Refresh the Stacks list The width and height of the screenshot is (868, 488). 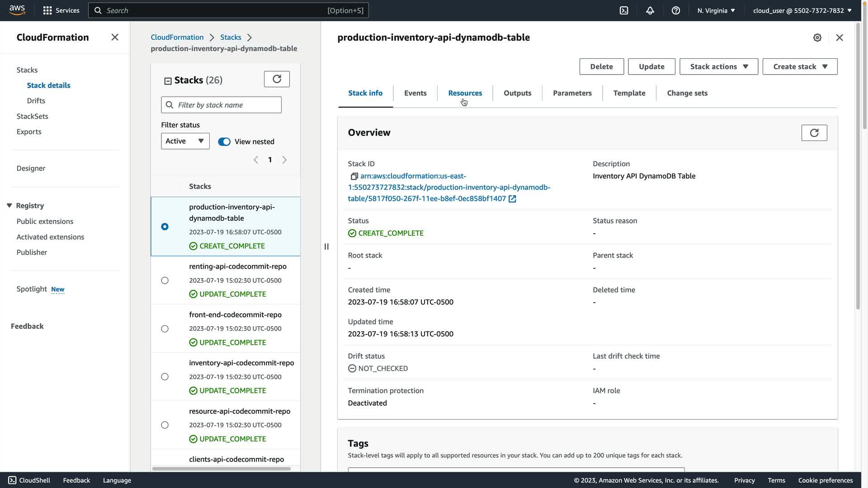click(x=277, y=79)
